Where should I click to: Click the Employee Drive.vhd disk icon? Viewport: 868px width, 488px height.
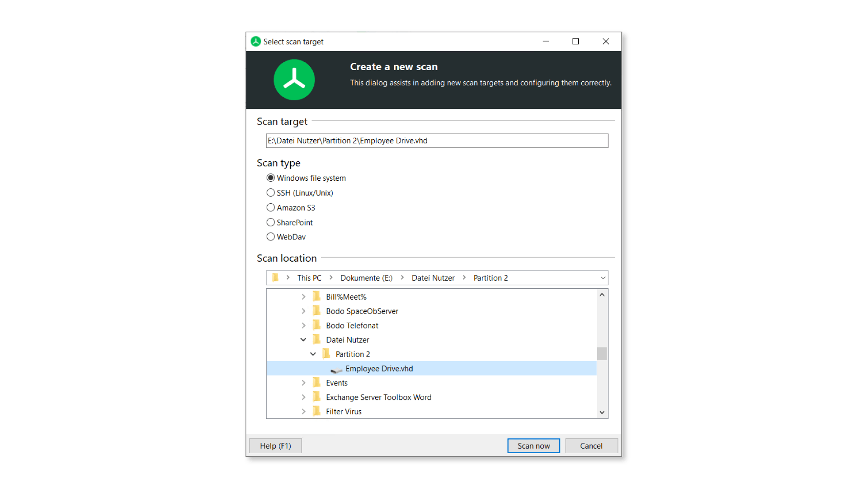click(336, 369)
